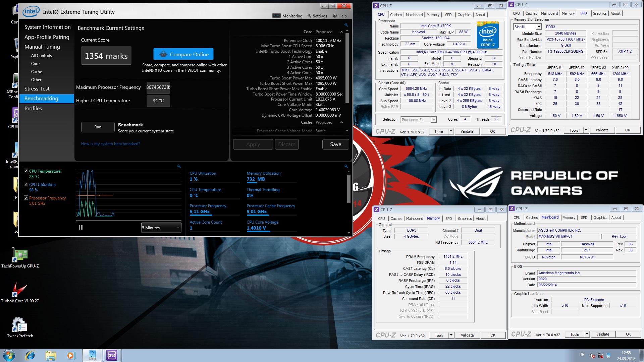Open All Controls under Manual Tuning
The height and width of the screenshot is (362, 644).
(x=41, y=55)
